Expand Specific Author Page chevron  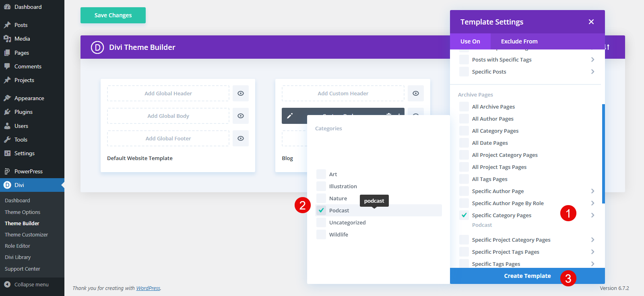592,191
